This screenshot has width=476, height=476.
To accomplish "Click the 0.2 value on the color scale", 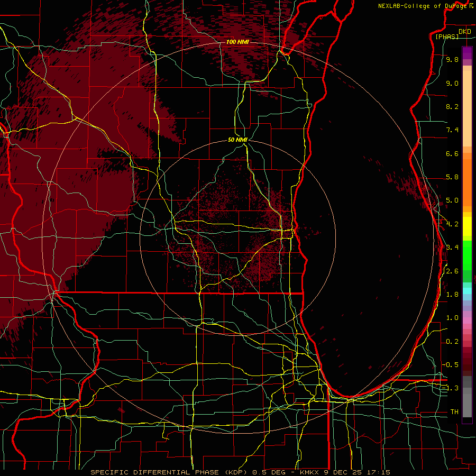I will pos(452,341).
